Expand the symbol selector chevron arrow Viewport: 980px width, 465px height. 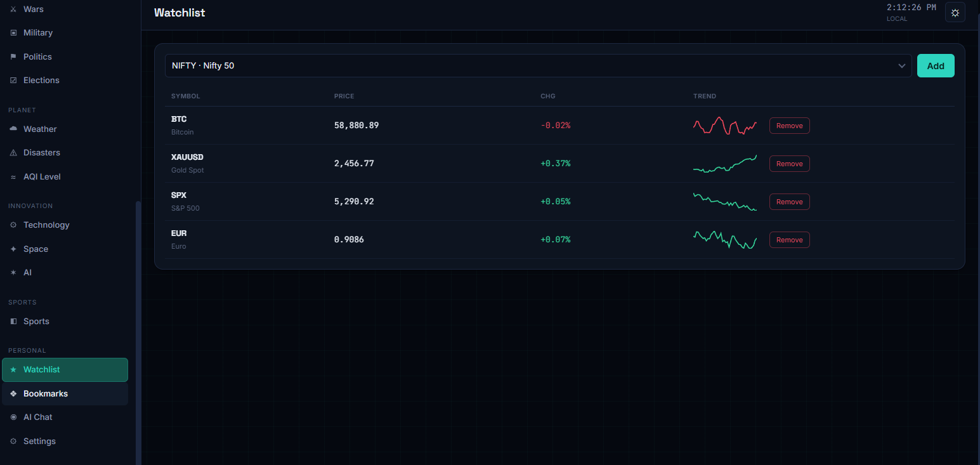(x=901, y=66)
